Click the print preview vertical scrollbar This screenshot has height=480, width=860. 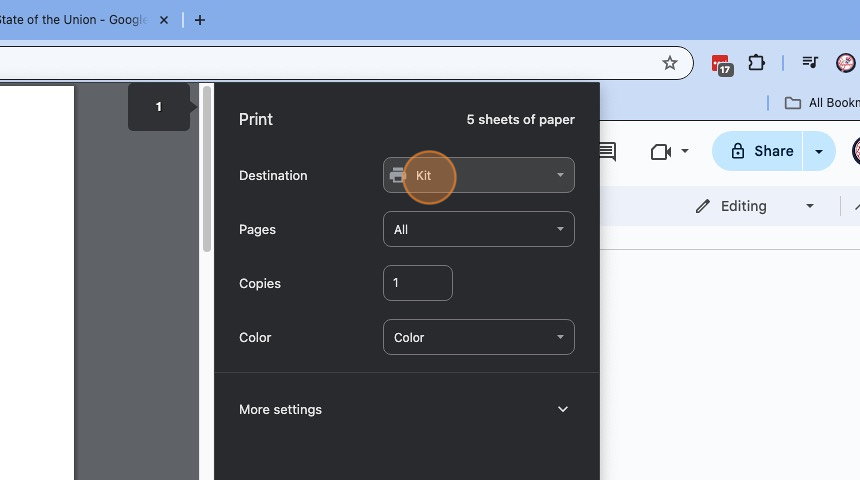[207, 169]
